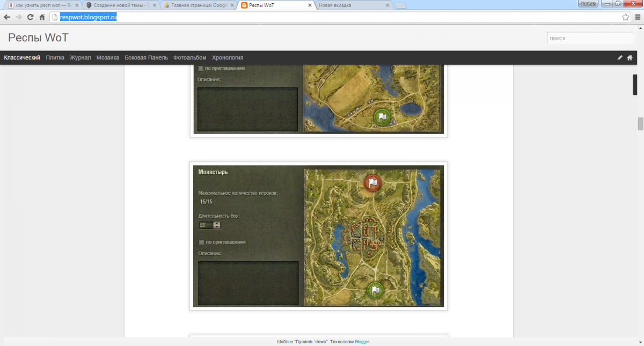Bookmark this page with the star icon
This screenshot has width=644, height=346.
click(x=626, y=17)
